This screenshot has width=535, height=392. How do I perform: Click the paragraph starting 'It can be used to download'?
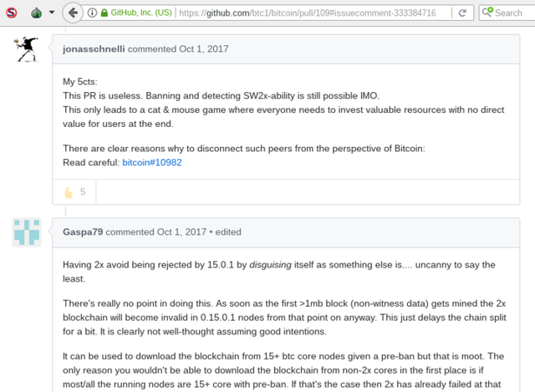click(x=283, y=370)
